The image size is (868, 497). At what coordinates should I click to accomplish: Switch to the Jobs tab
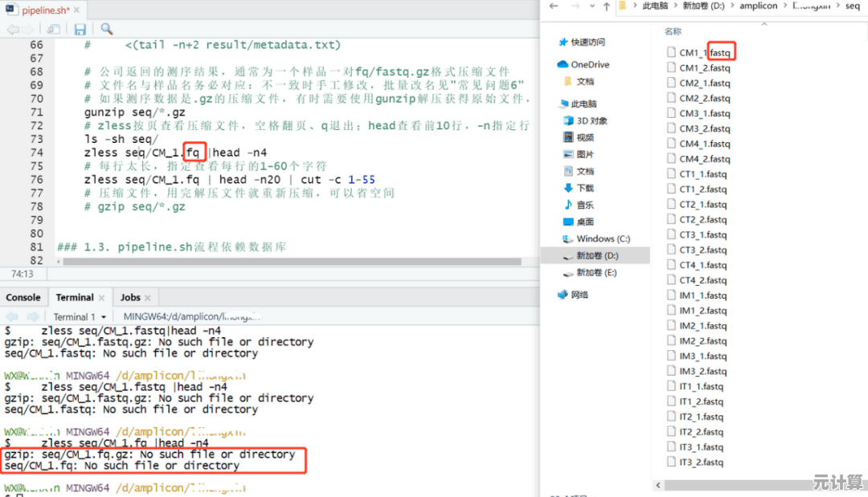[130, 297]
